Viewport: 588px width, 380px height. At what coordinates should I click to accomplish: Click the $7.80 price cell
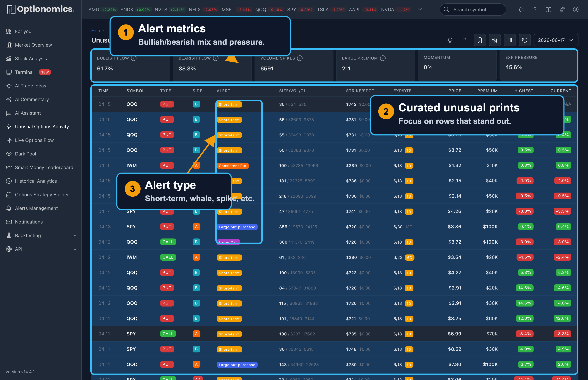454,364
